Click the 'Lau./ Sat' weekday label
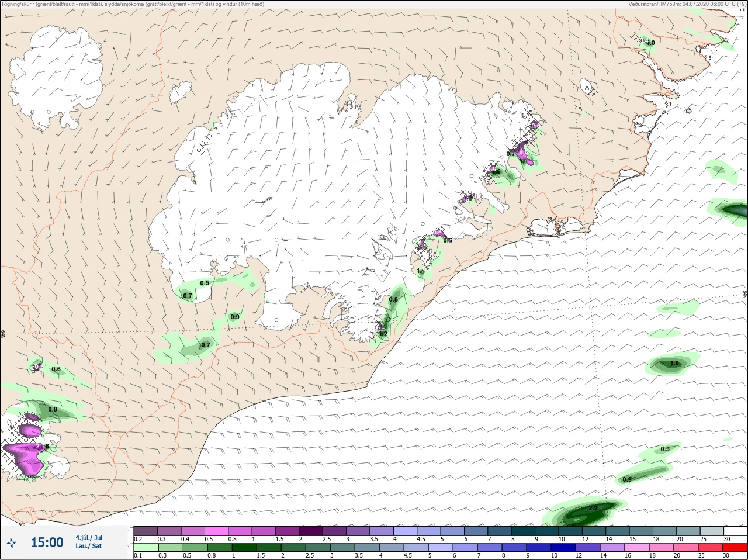This screenshot has height=560, width=748. coord(88,546)
